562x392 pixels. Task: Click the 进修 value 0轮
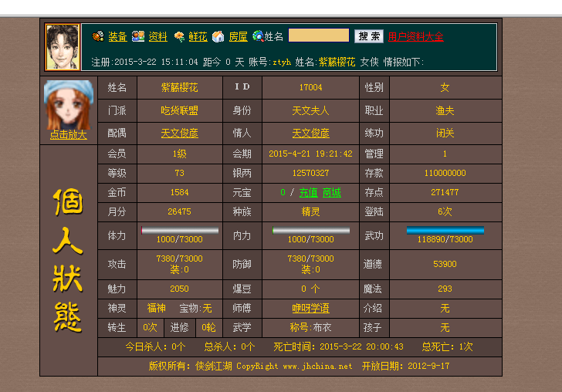point(208,327)
